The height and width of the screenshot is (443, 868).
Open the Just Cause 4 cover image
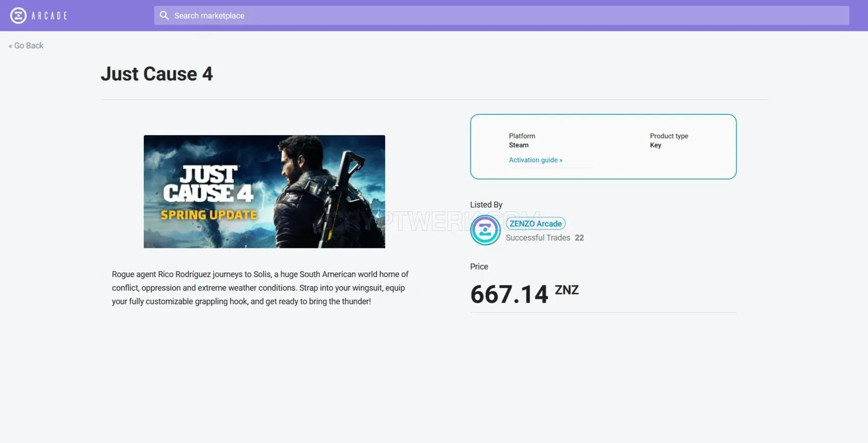click(264, 191)
